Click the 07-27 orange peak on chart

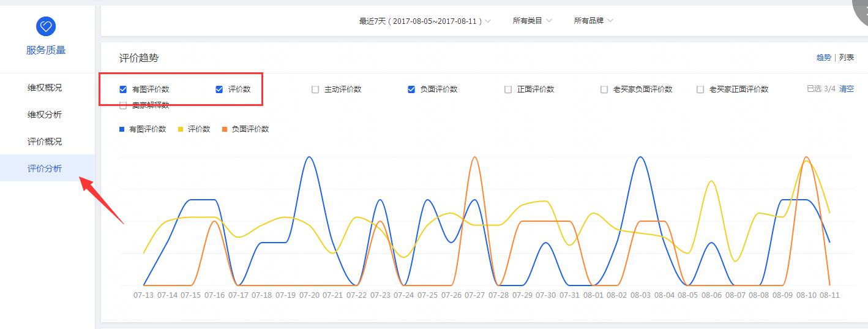click(x=475, y=157)
